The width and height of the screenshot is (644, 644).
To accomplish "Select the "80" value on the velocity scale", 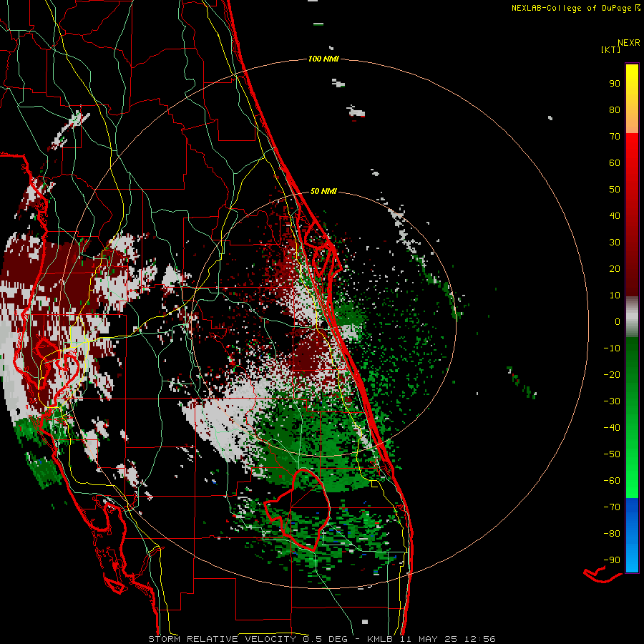I will click(615, 109).
